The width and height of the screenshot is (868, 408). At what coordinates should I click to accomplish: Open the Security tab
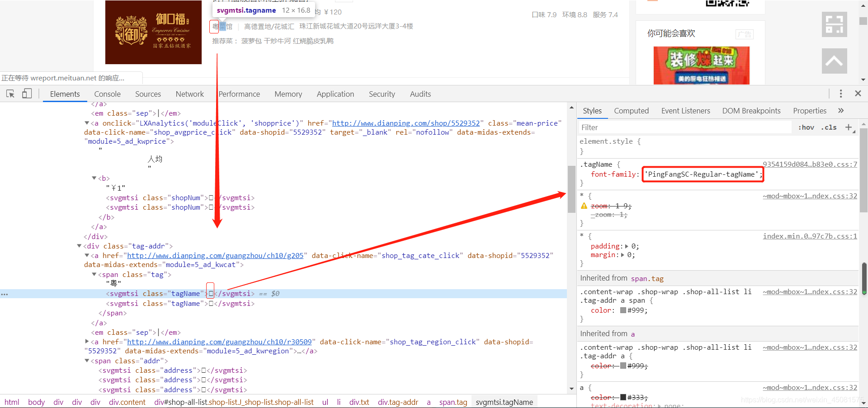[x=382, y=94]
